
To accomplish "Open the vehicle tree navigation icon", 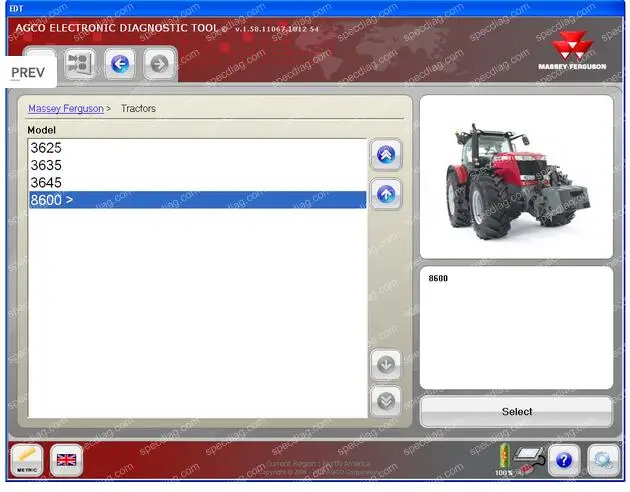I will coord(80,63).
